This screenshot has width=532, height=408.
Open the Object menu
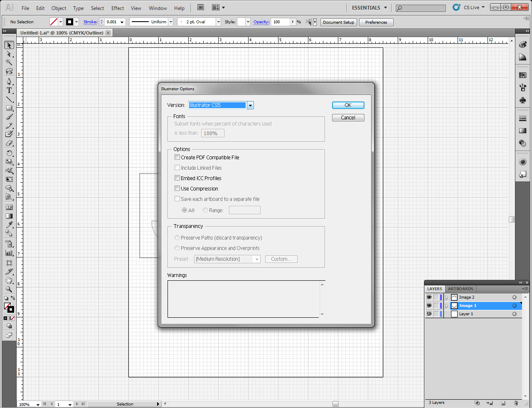point(59,8)
